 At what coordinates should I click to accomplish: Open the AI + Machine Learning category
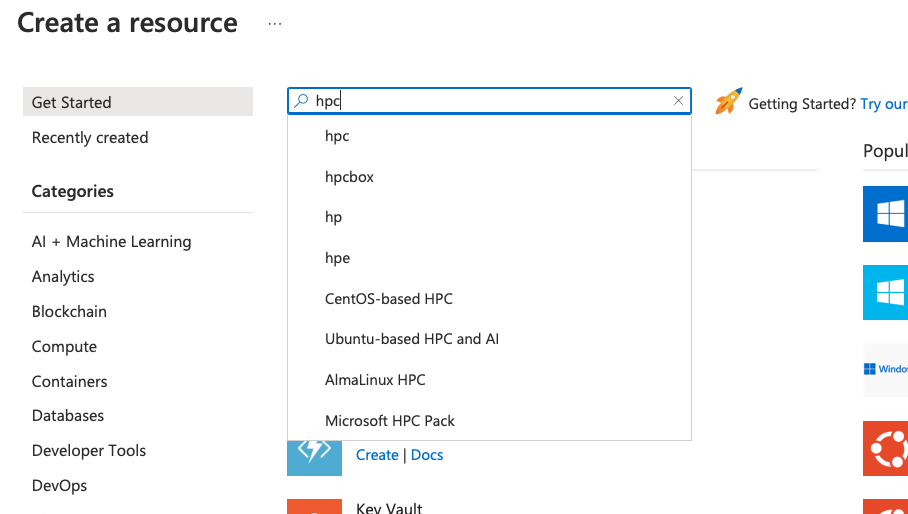[111, 242]
